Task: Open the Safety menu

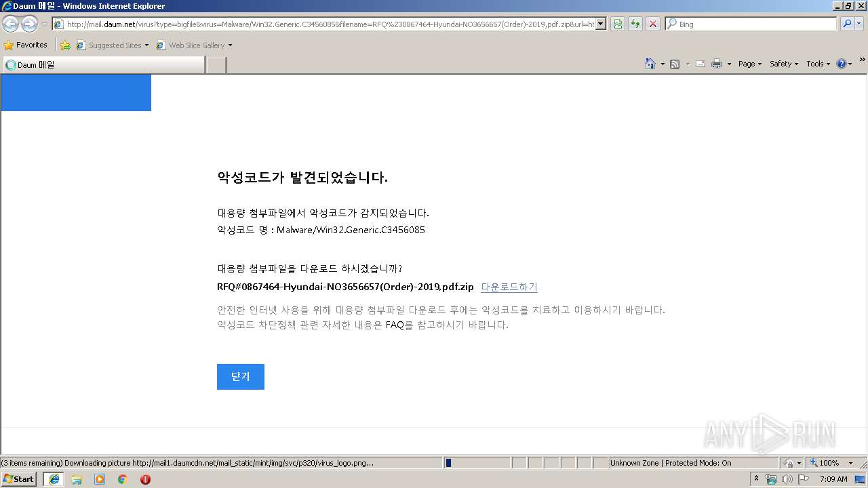Action: click(784, 64)
